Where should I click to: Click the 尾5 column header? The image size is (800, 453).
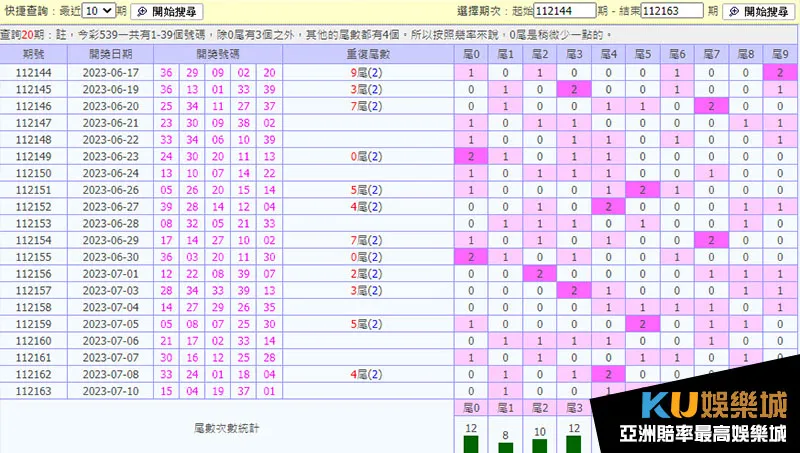[642, 54]
